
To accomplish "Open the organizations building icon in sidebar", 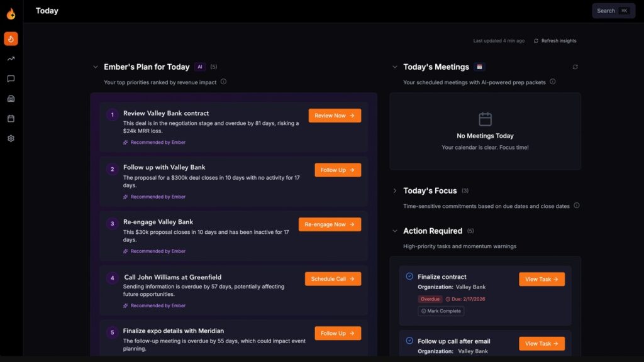I will tap(11, 99).
